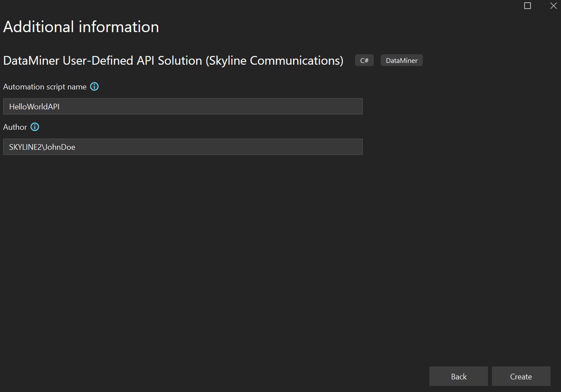The width and height of the screenshot is (561, 392).
Task: Click the C# tag badge
Action: pyautogui.click(x=364, y=60)
